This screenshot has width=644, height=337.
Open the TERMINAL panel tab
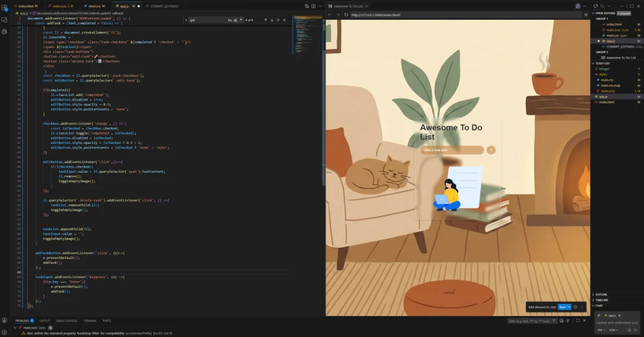[90, 320]
